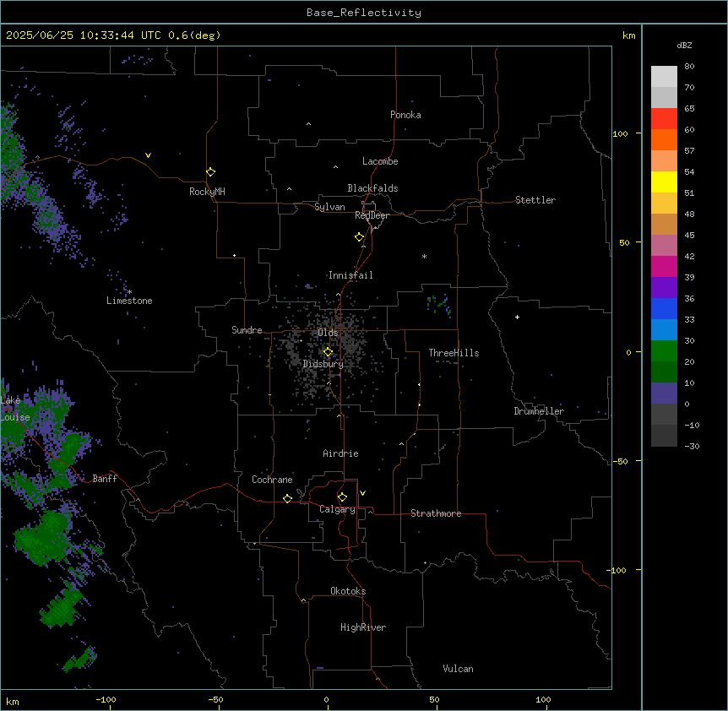Select the purple 39-36 dBZ legend swatch
This screenshot has width=728, height=711.
click(x=664, y=288)
